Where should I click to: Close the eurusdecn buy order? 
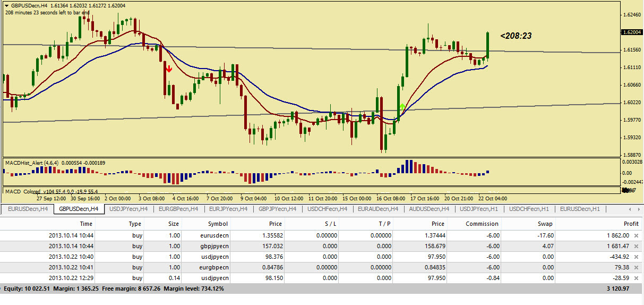[636, 235]
